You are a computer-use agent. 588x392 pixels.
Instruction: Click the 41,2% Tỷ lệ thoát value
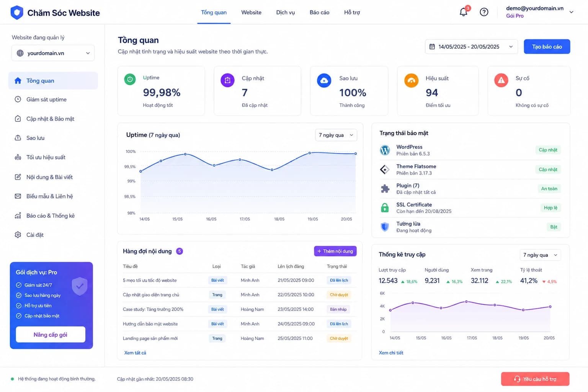(529, 281)
